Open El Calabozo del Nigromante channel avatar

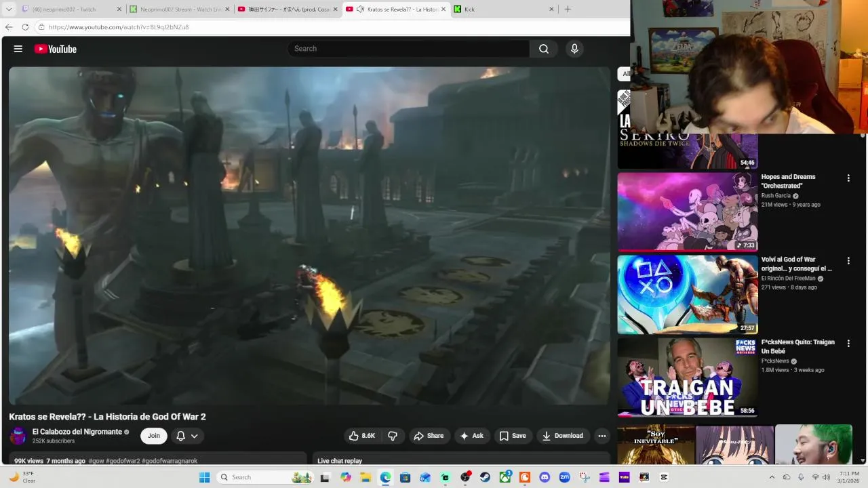click(x=18, y=436)
